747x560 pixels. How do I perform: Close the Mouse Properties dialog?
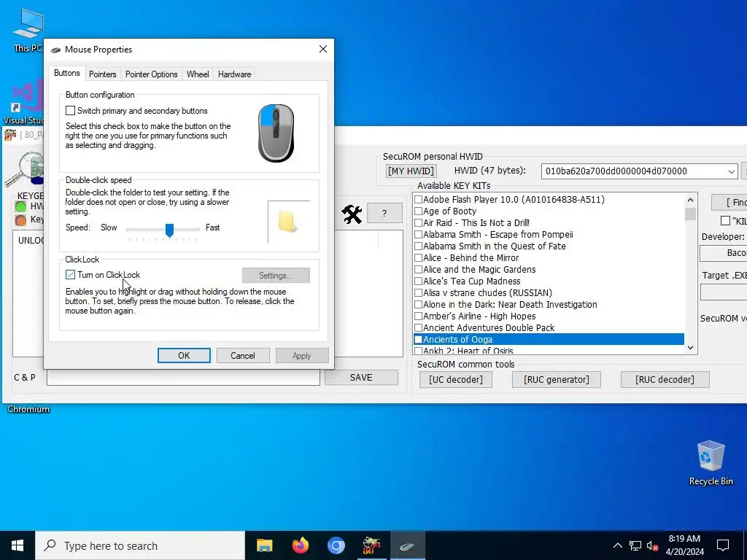(323, 49)
